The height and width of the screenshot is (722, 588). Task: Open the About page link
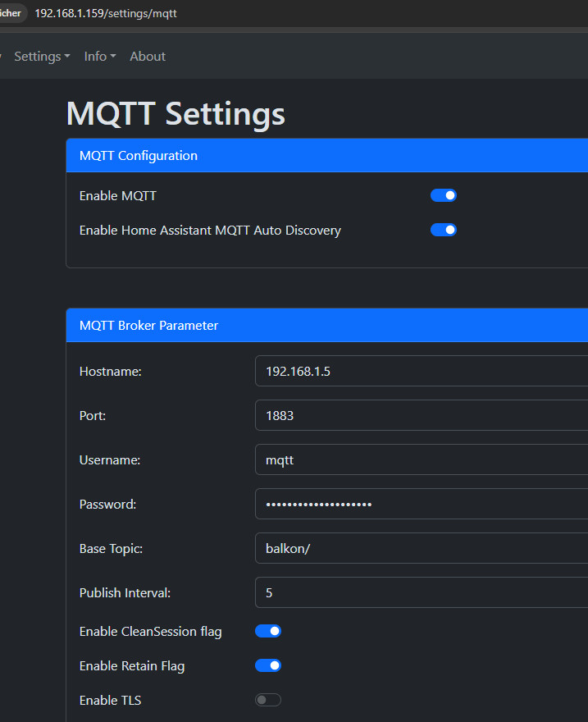click(x=148, y=57)
